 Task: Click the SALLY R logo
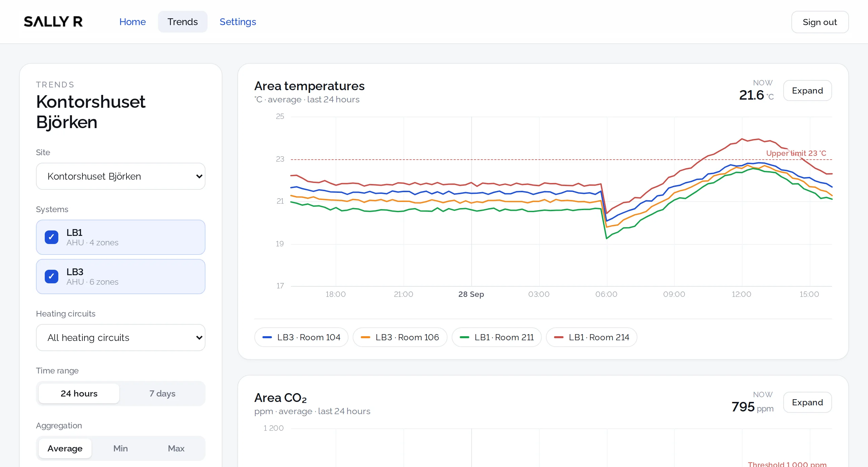(x=53, y=22)
